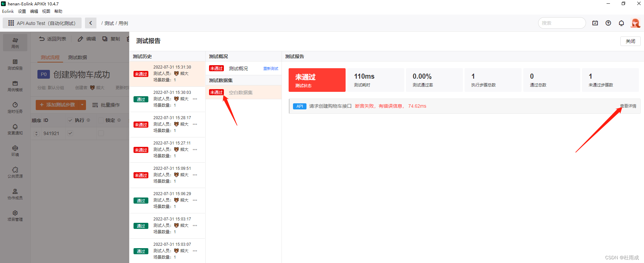Image resolution: width=644 pixels, height=263 pixels.
Task: Open 用例模版 in the left sidebar
Action: (15, 86)
